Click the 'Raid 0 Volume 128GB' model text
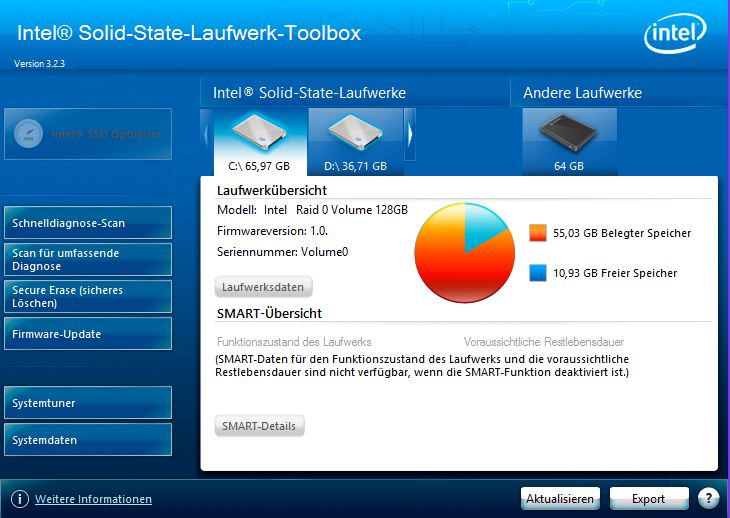730x518 pixels. [x=352, y=210]
